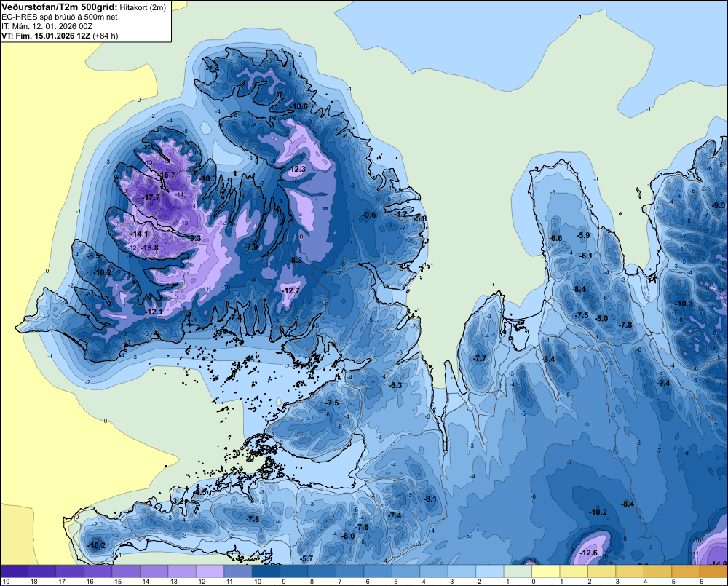The image size is (728, 586).
Task: Click the -6.1 temperature label
Action: 586,256
